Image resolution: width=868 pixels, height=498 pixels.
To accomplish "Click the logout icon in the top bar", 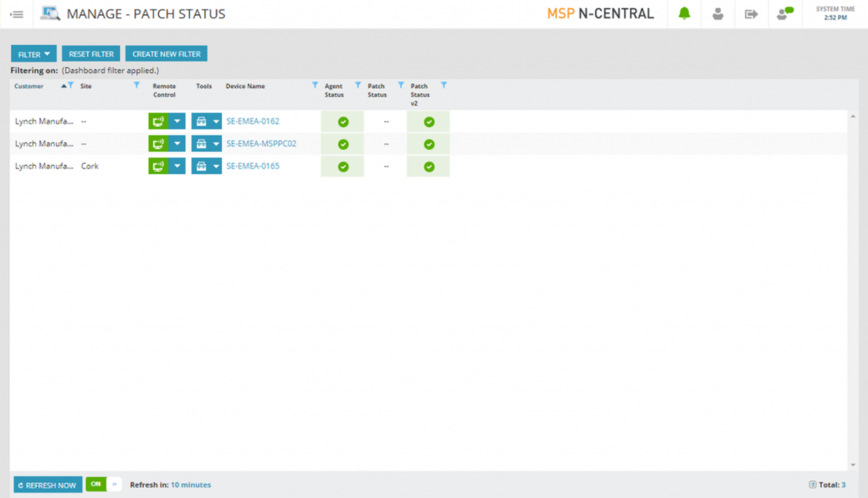I will point(751,14).
